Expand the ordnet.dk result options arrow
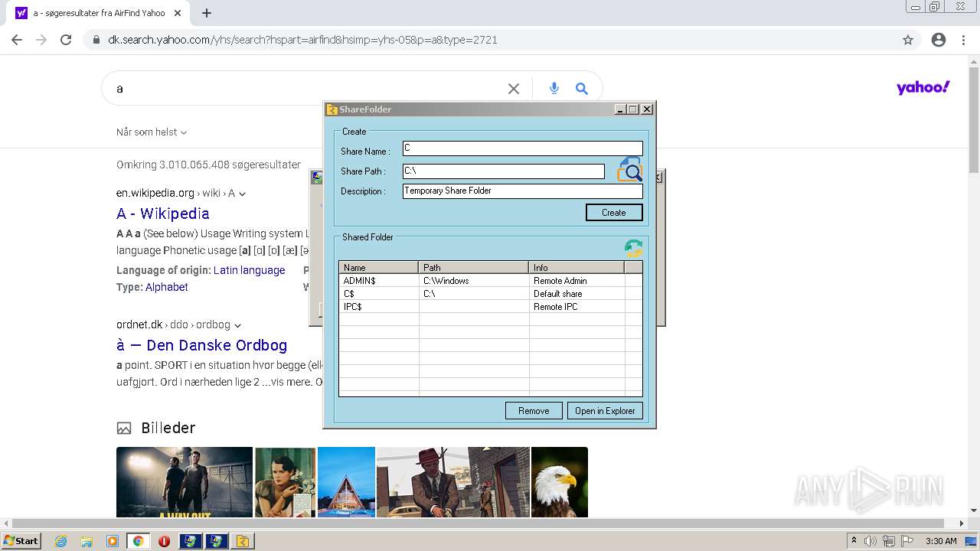The image size is (980, 551). click(x=237, y=325)
